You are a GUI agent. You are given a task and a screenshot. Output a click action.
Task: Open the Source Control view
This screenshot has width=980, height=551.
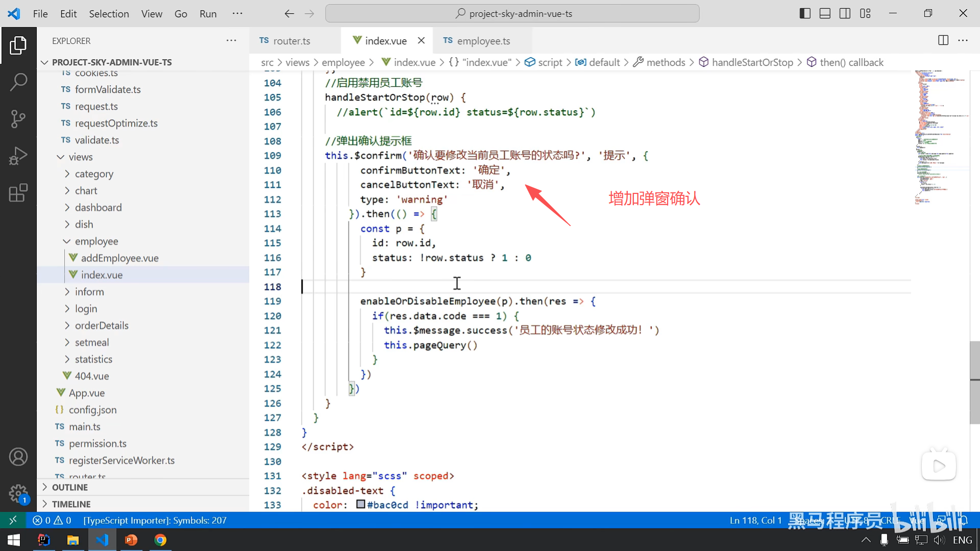pos(18,119)
